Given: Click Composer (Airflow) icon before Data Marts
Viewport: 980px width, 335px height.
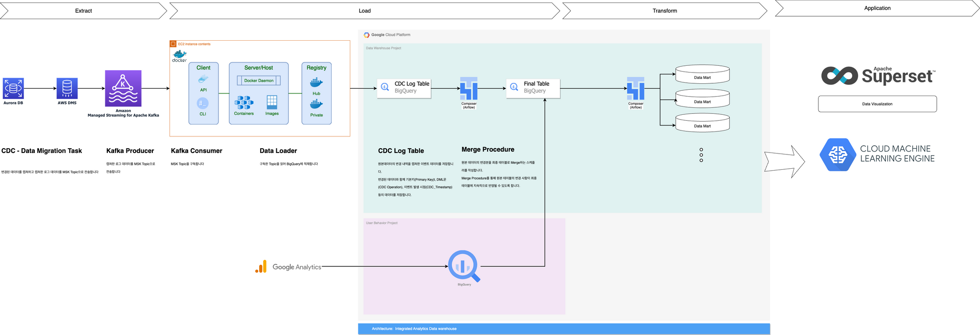Looking at the screenshot, I should point(636,88).
